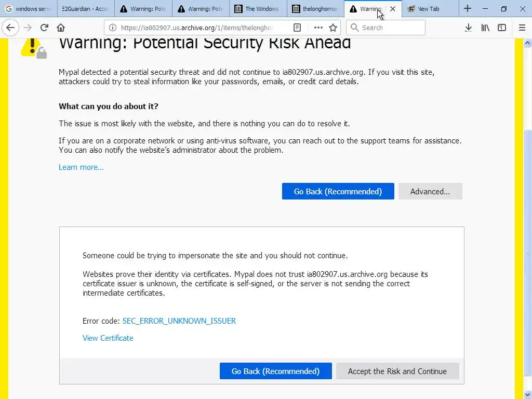Toggle the sidebar view
Screen dimensions: 532x399
[x=502, y=28]
